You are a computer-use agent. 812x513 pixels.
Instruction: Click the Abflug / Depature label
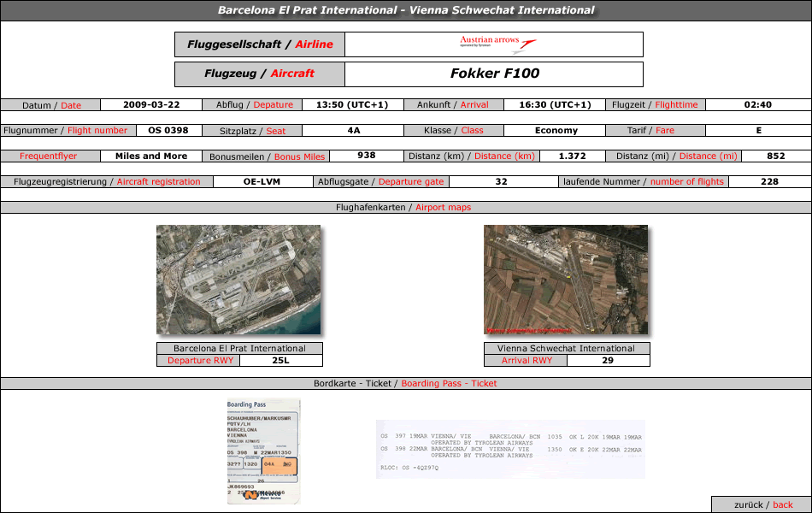point(254,104)
